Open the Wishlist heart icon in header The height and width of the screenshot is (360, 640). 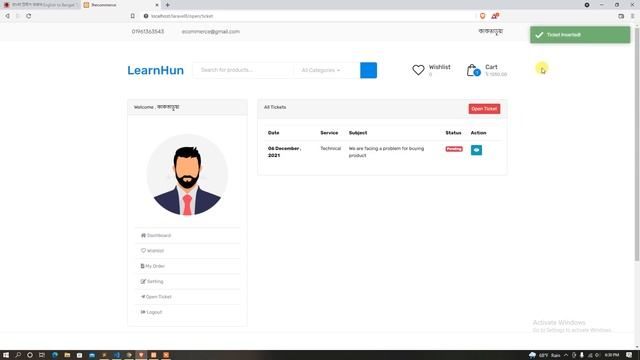pos(418,70)
